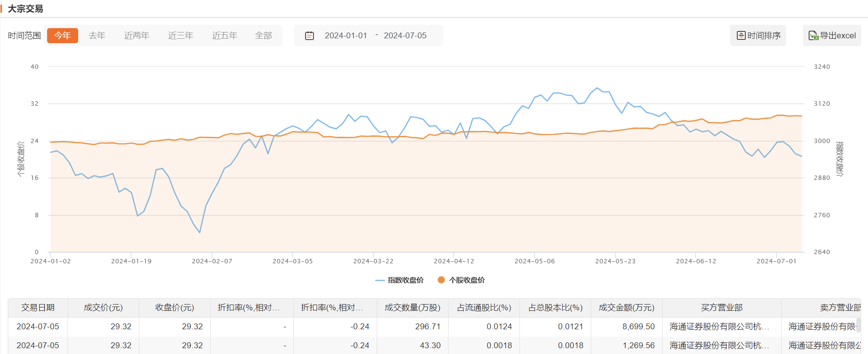Open the start date 2024-01-01 picker
This screenshot has width=868, height=354.
click(346, 35)
